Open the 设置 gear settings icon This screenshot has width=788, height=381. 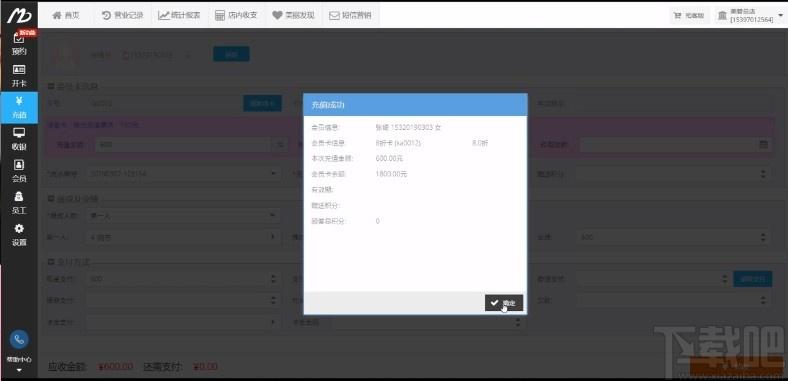tap(19, 235)
